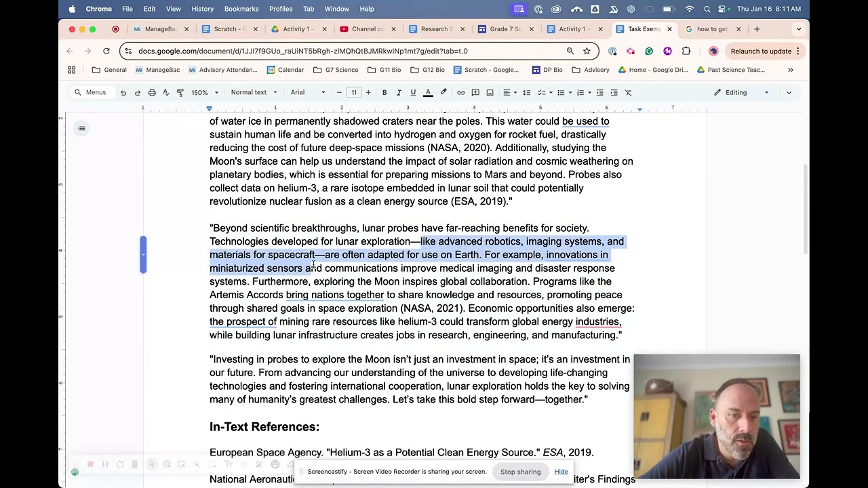Click the word 'Artemis' in the document
The height and width of the screenshot is (488, 868).
(x=226, y=295)
